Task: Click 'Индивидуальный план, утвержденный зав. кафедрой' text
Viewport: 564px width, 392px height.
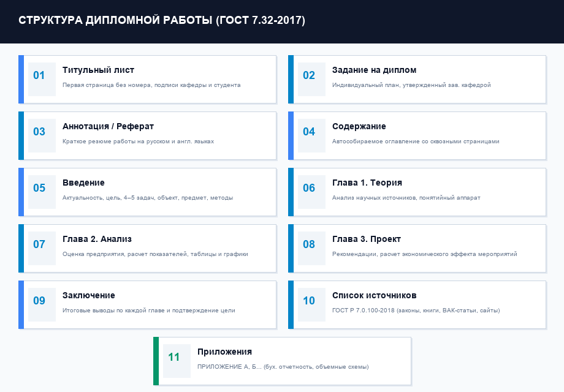Action: click(x=411, y=85)
